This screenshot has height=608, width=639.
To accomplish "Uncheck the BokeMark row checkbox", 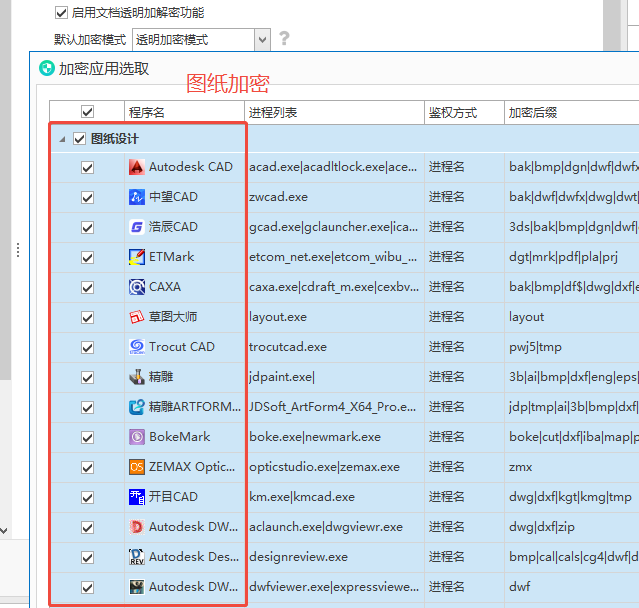I will [x=87, y=438].
